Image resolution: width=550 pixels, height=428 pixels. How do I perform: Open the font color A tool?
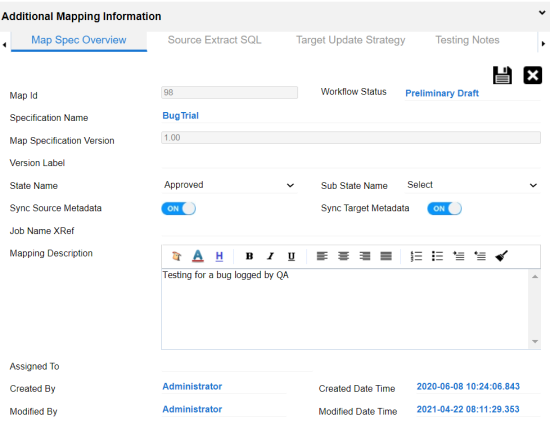coord(198,256)
